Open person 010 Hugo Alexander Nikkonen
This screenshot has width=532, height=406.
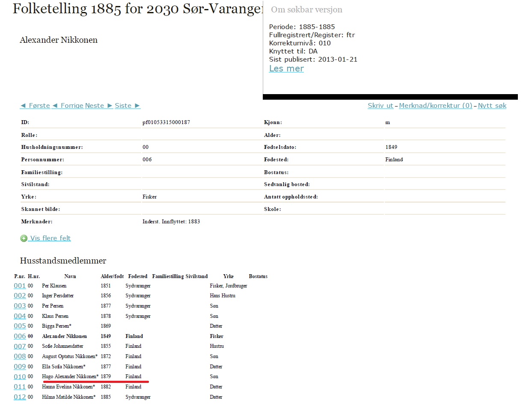pyautogui.click(x=20, y=376)
